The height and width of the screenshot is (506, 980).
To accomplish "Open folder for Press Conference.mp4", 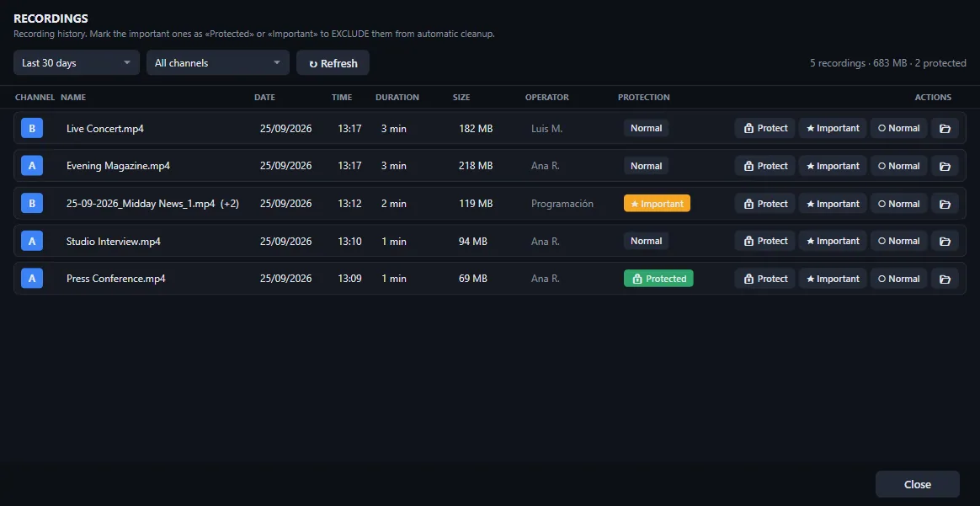I will [945, 279].
